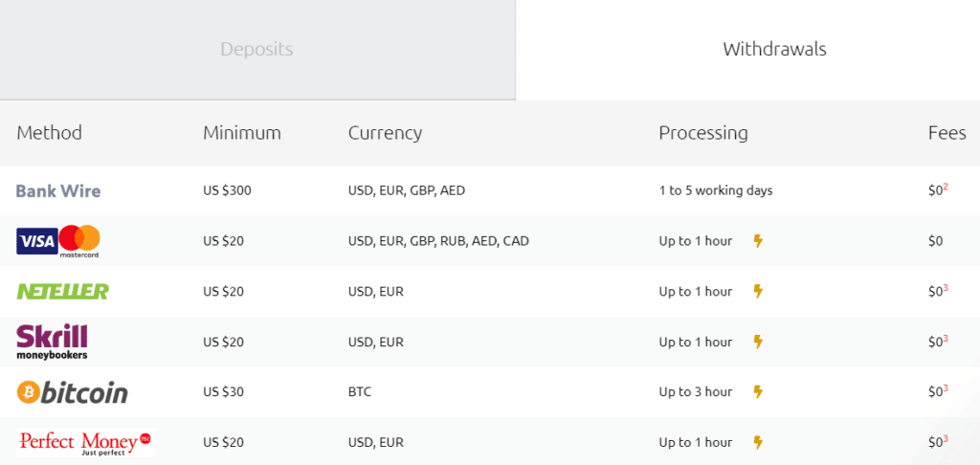Open footnote 3 beside Bitcoin fee
The height and width of the screenshot is (465, 980).
pyautogui.click(x=946, y=388)
